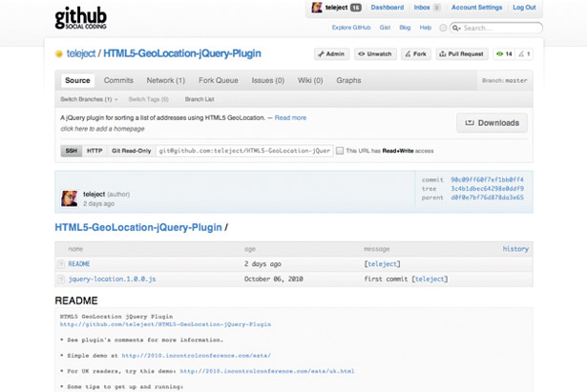Screen dimensions: 587x392
Task: Switch to the Source tab
Action: point(77,80)
